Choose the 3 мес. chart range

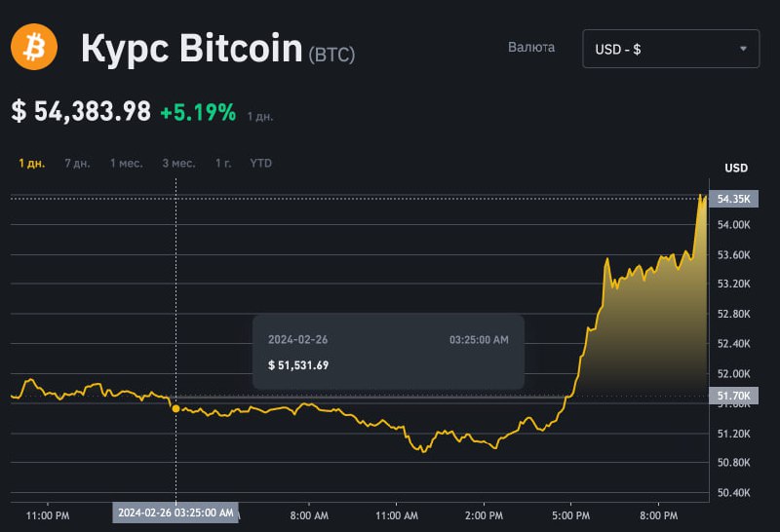point(178,163)
